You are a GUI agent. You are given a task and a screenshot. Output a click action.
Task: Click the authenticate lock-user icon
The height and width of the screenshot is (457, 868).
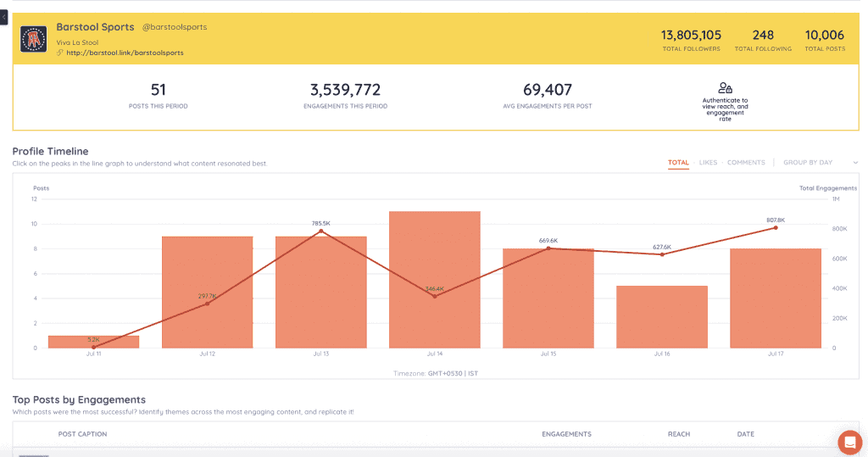point(725,87)
